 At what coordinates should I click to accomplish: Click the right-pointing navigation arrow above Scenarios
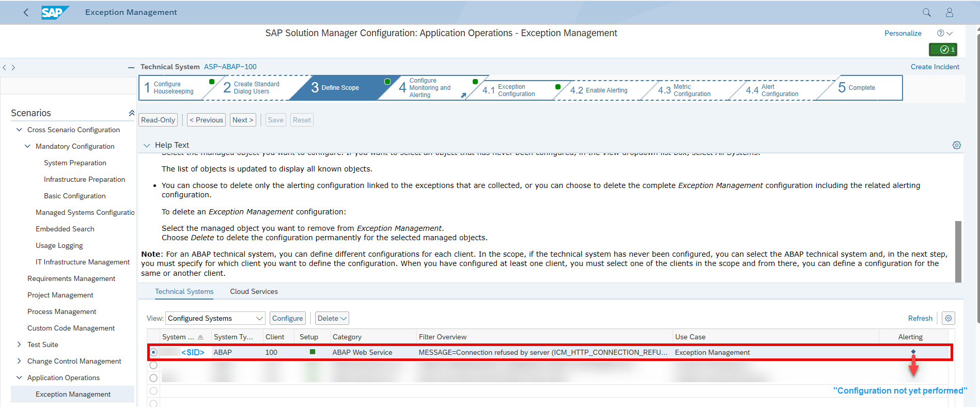pos(13,67)
